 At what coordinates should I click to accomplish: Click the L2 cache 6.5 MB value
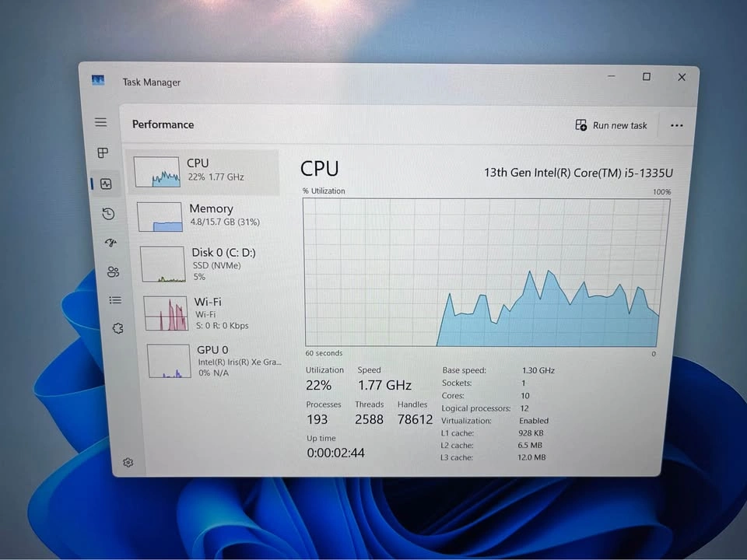click(x=530, y=446)
